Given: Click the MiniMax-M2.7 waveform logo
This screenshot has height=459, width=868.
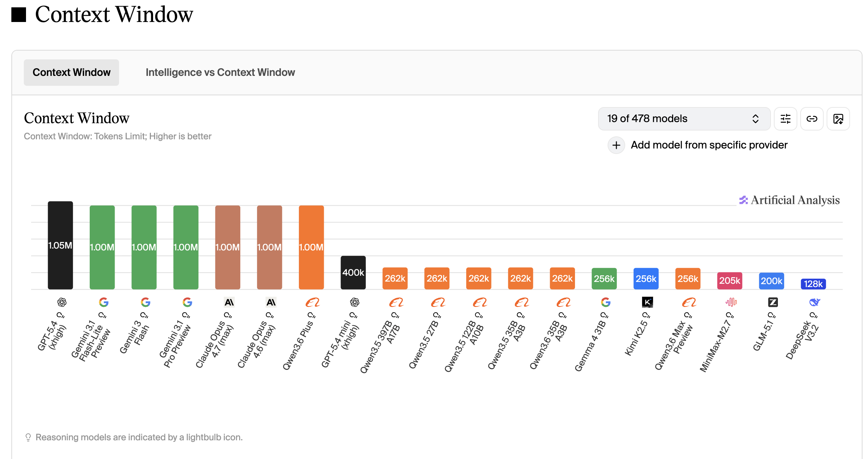Looking at the screenshot, I should click(731, 302).
